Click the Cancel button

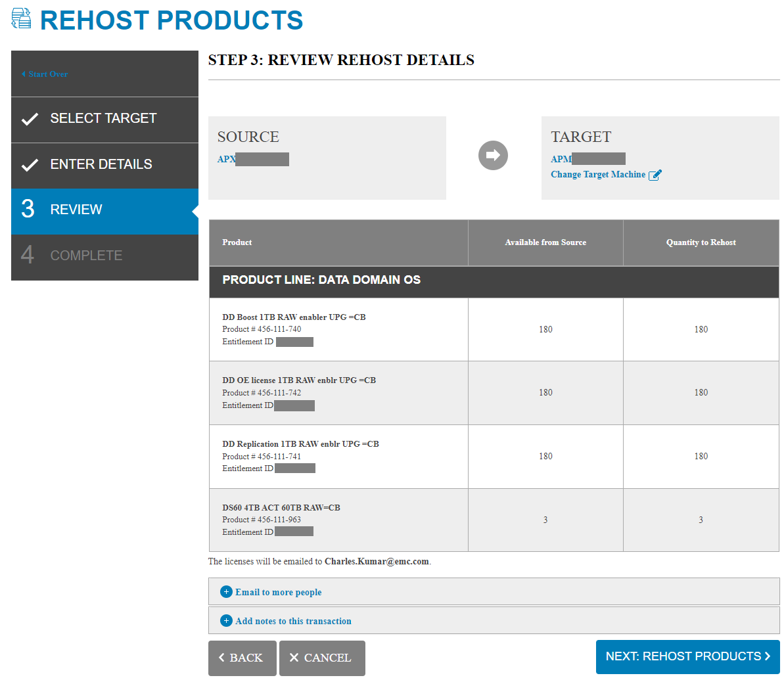coord(322,658)
